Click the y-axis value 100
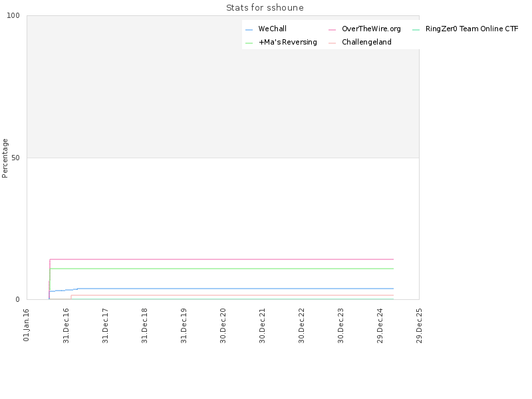532x399 pixels. point(13,15)
